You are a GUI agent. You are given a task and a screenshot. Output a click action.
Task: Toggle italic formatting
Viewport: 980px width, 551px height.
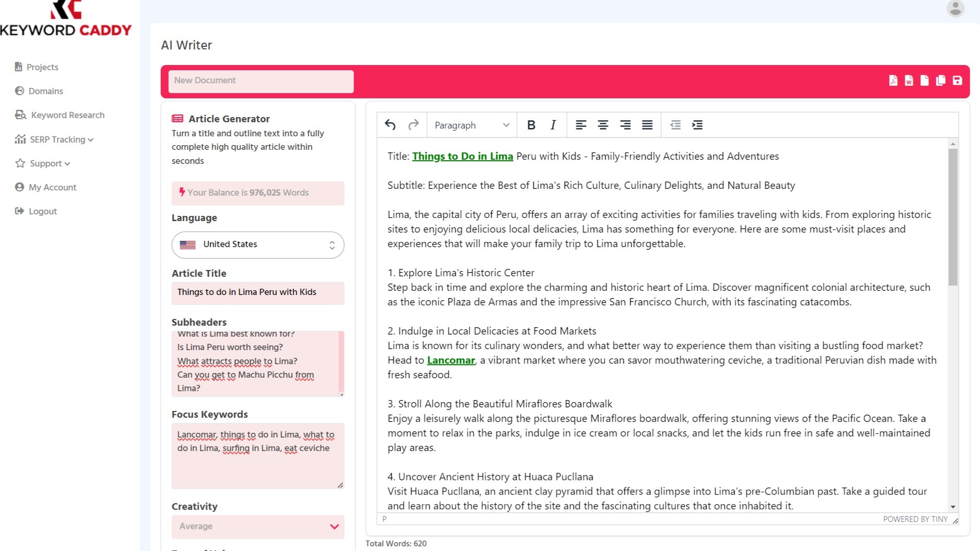[x=553, y=125]
